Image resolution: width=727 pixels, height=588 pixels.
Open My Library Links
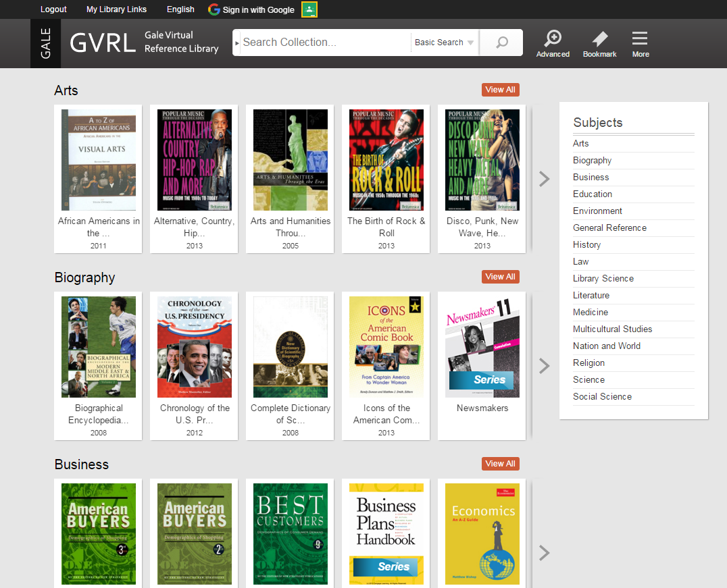[116, 9]
